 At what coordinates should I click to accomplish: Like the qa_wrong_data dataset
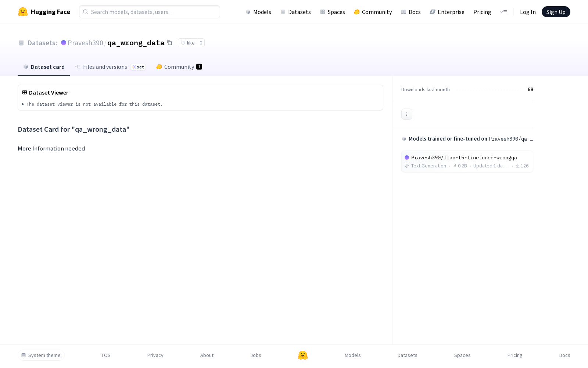[x=188, y=43]
